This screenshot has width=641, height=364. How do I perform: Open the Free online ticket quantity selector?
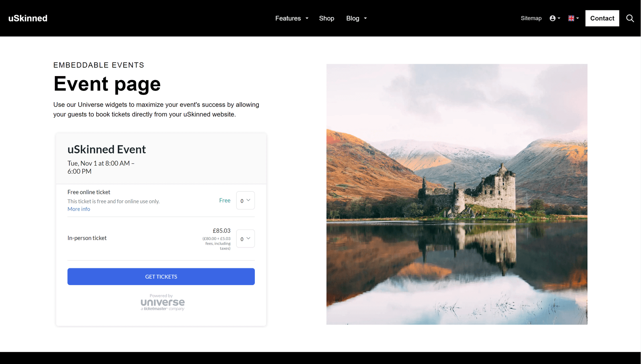pyautogui.click(x=245, y=200)
